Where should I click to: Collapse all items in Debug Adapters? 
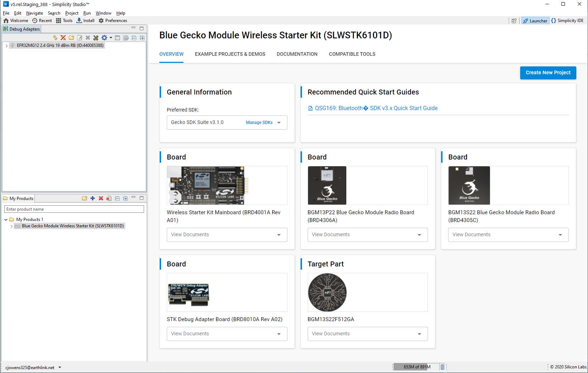pos(134,38)
